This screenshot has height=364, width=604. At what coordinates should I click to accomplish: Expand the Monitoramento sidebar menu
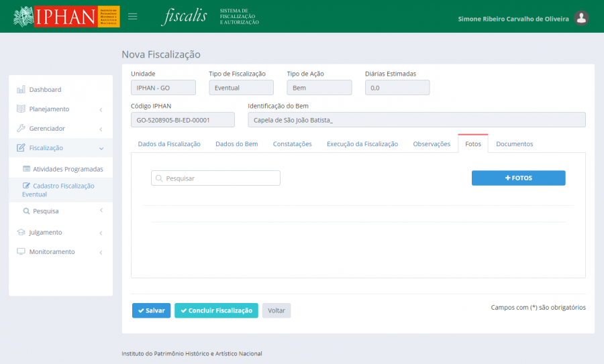click(52, 252)
